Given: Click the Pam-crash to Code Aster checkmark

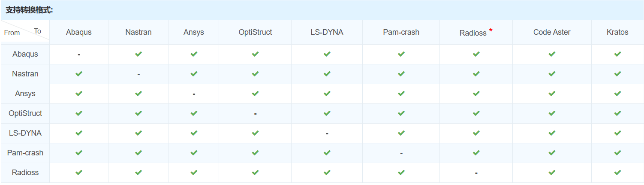Looking at the screenshot, I should pyautogui.click(x=552, y=153).
